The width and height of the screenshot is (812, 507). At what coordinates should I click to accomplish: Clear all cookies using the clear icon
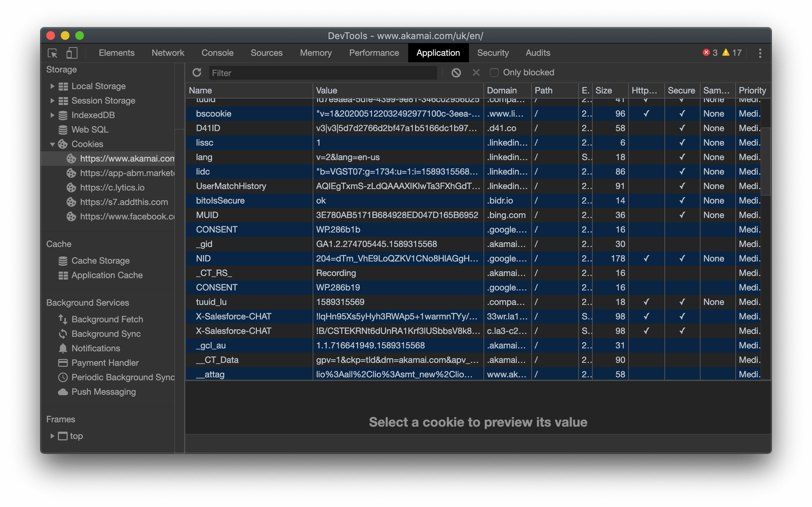tap(456, 72)
